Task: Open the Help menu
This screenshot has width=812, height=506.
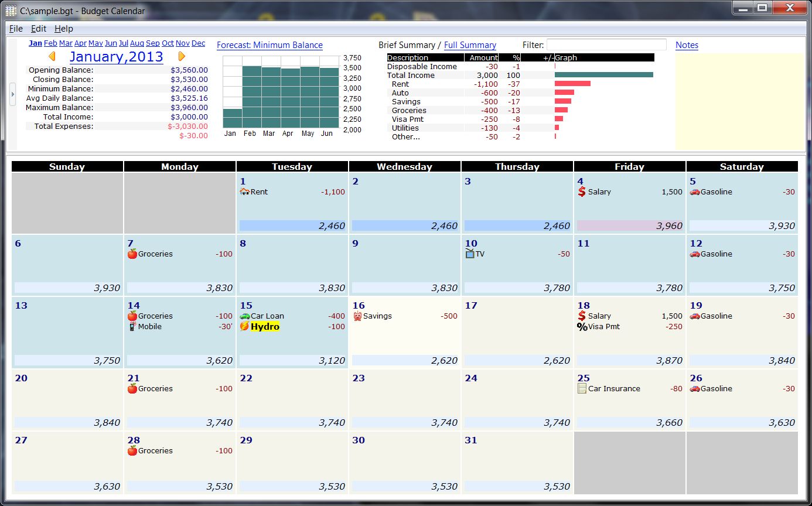Action: pyautogui.click(x=63, y=28)
